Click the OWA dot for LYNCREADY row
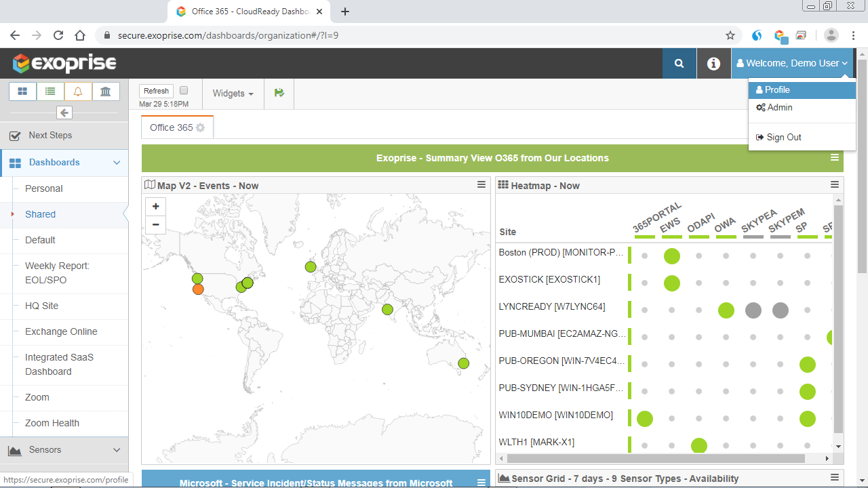The height and width of the screenshot is (488, 868). [726, 310]
